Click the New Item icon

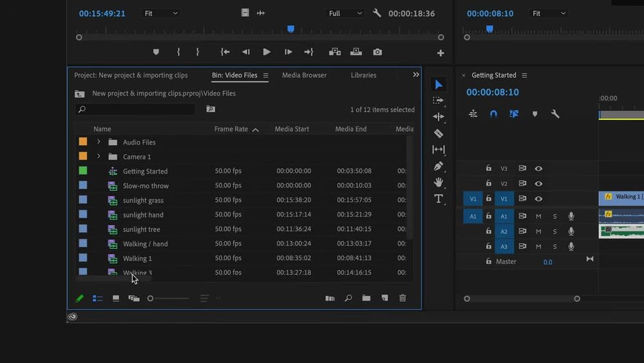point(384,298)
